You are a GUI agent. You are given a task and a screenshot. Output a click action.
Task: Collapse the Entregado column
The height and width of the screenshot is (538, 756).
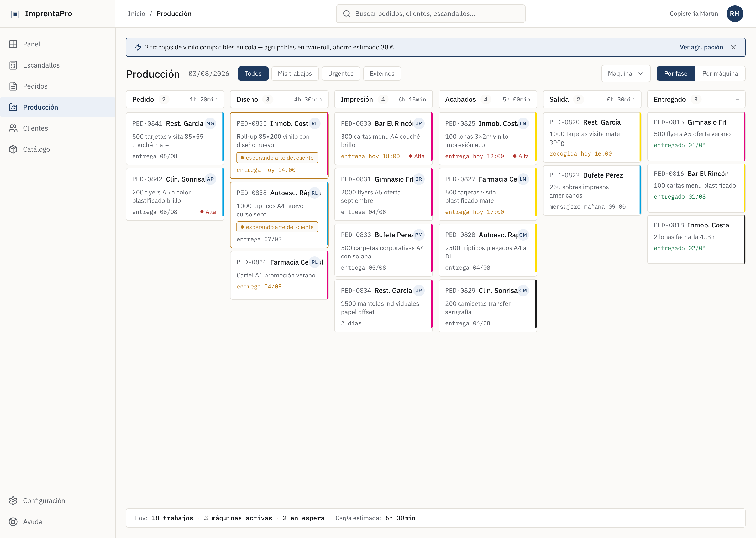737,99
